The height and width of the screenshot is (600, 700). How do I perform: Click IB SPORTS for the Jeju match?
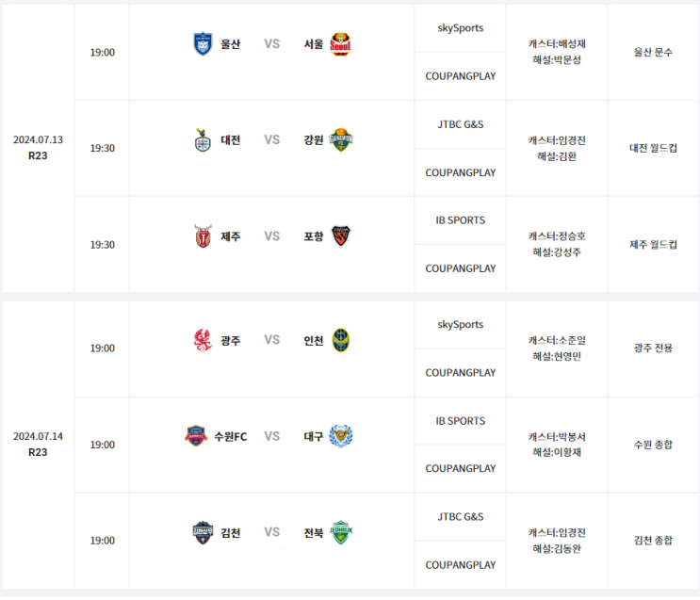click(461, 220)
